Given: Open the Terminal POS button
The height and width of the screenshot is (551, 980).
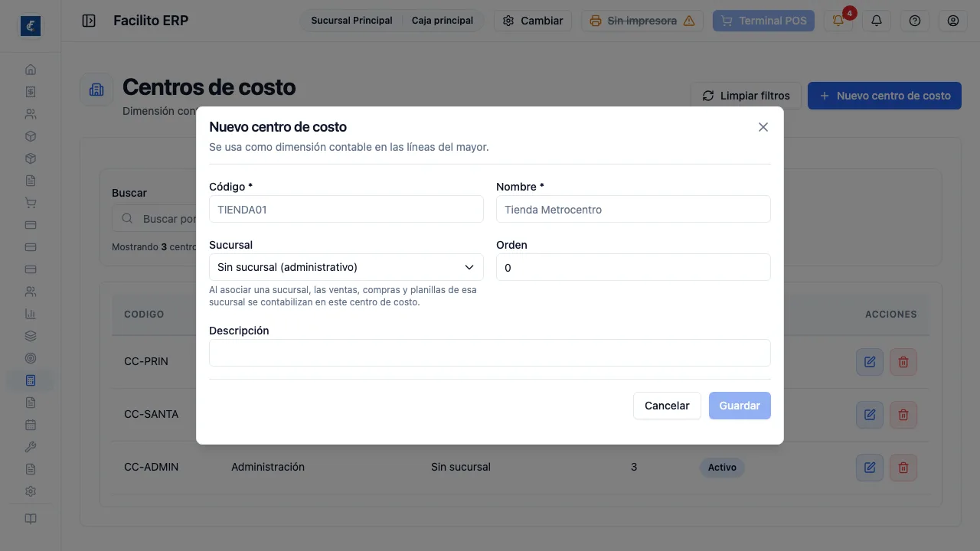Looking at the screenshot, I should coord(763,21).
